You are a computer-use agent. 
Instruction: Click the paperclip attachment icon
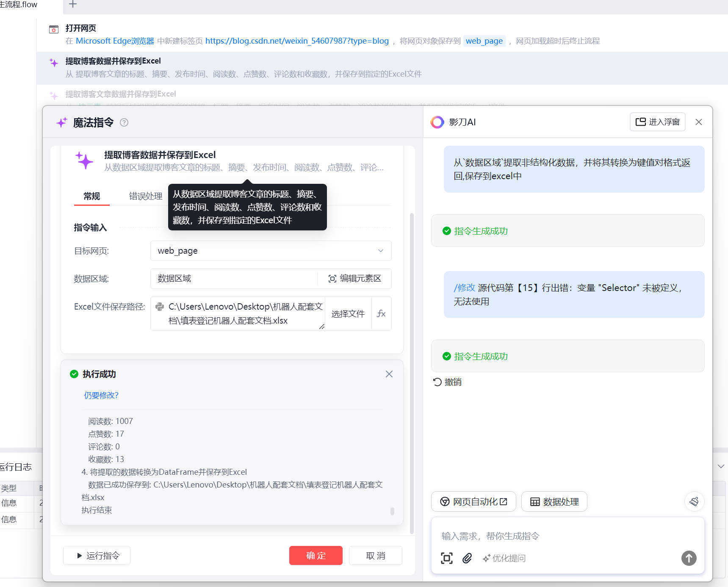(467, 558)
